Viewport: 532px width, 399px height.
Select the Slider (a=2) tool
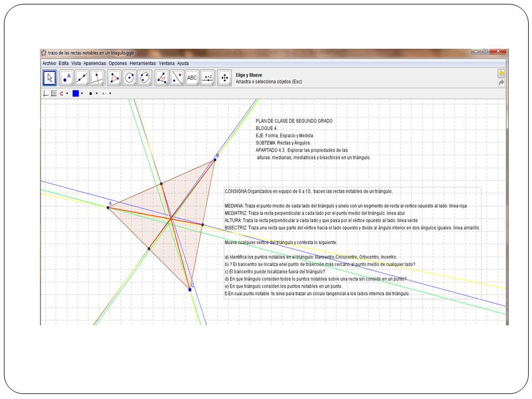(x=207, y=78)
